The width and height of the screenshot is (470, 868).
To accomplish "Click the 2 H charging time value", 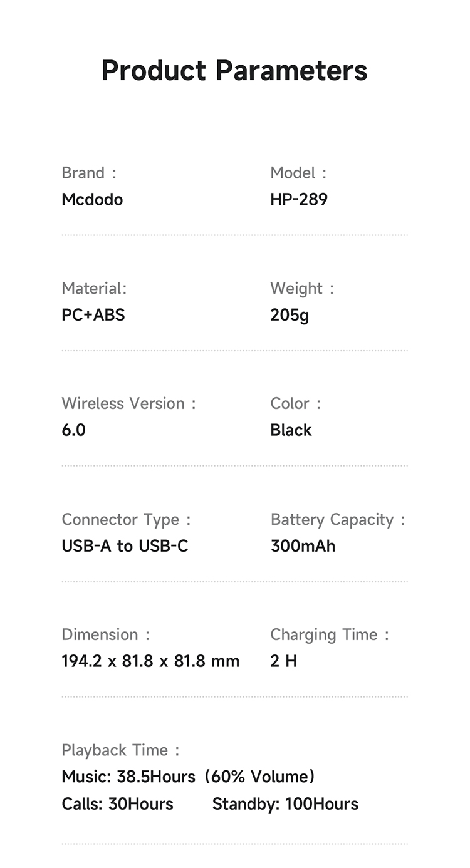I will (x=283, y=661).
